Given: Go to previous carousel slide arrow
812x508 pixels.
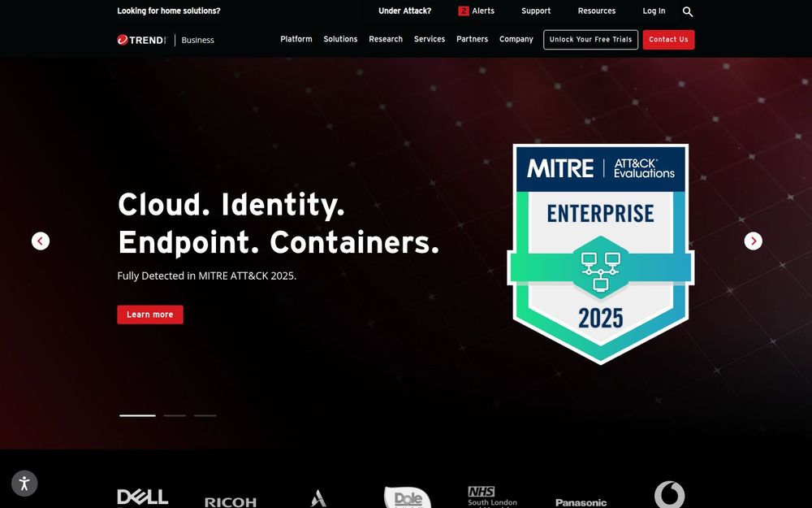Looking at the screenshot, I should pyautogui.click(x=41, y=241).
